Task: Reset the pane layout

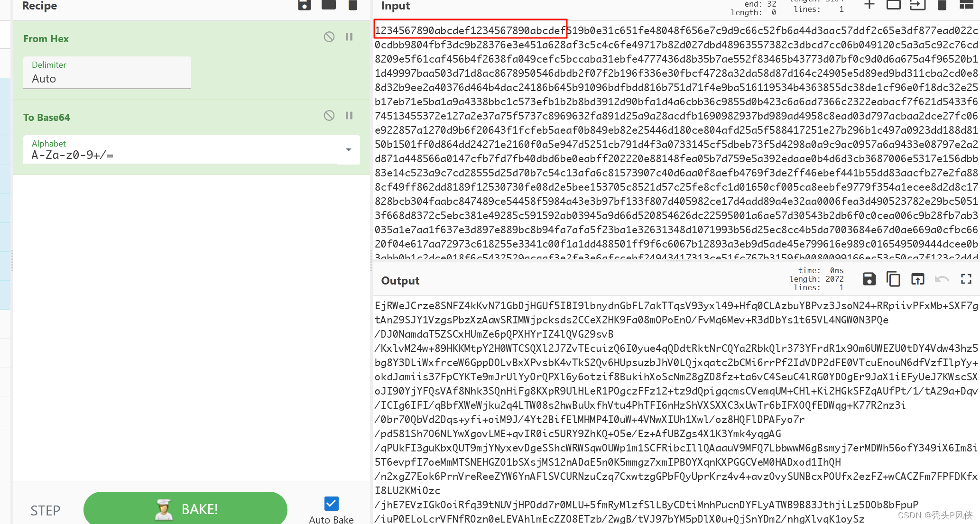Action: (x=966, y=5)
